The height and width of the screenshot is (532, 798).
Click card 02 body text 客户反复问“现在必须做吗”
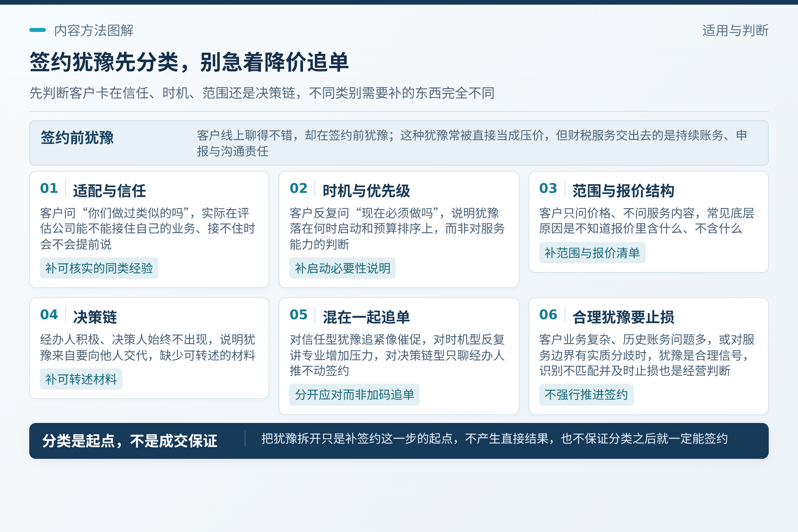tap(397, 229)
